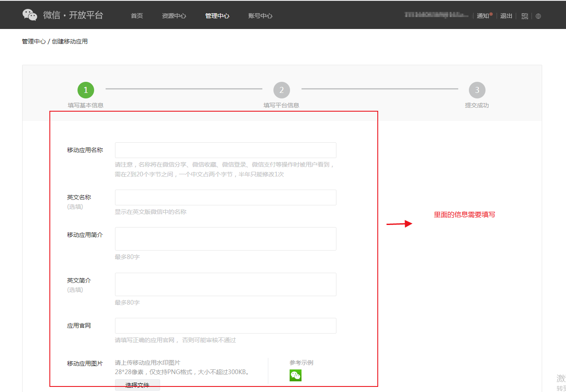This screenshot has height=392, width=566.
Task: Click step 3 circle 提交成功
Action: click(x=477, y=90)
